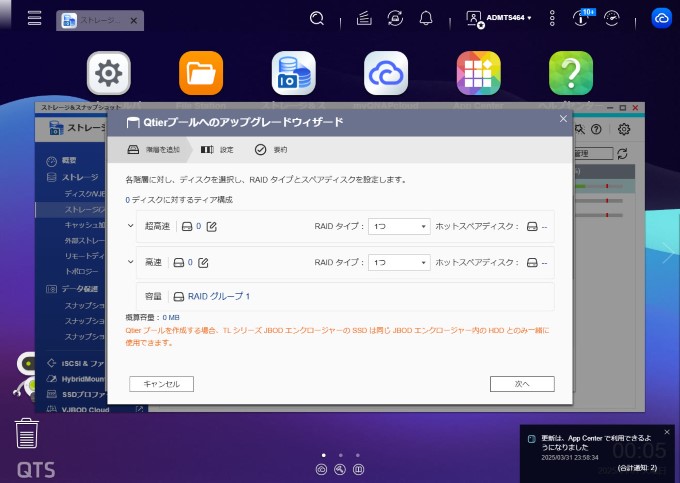Image resolution: width=680 pixels, height=483 pixels.
Task: Select 外部ストレージ item in sidebar
Action: pyautogui.click(x=85, y=240)
